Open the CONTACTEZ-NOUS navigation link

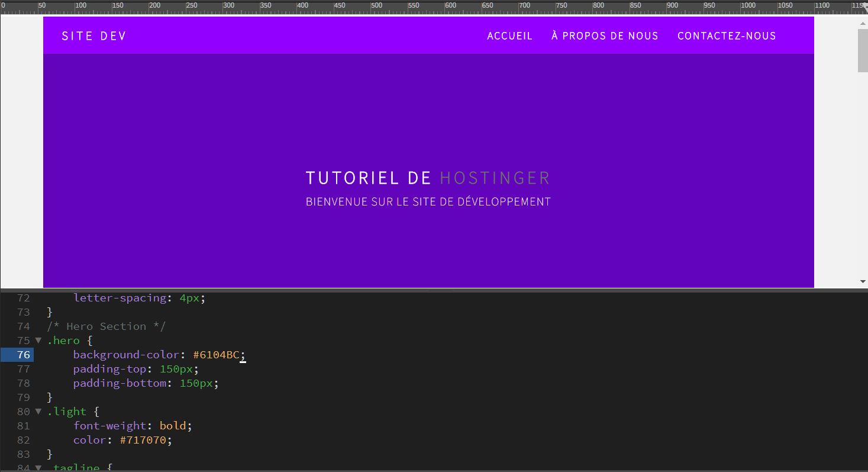727,36
